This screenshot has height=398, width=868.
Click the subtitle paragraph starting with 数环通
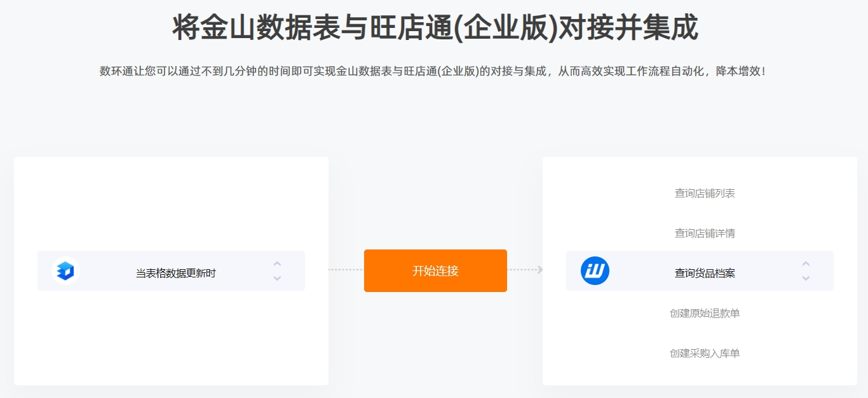[x=433, y=71]
